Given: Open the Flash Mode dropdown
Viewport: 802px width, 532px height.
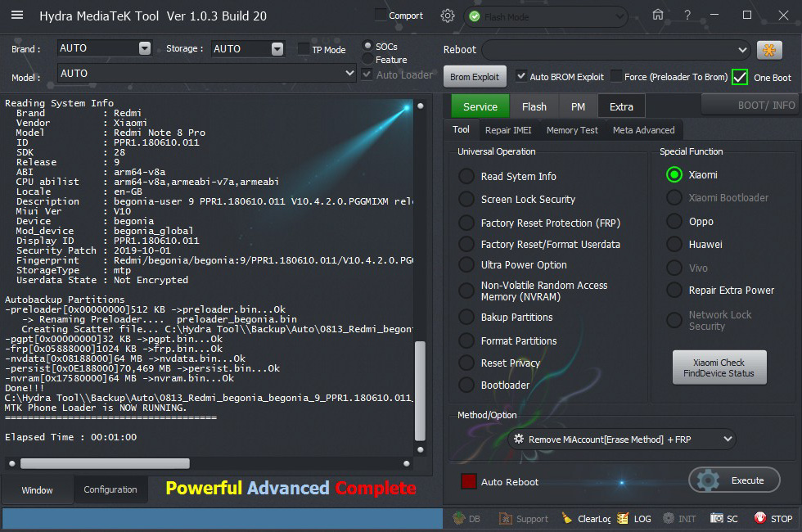Looking at the screenshot, I should (x=545, y=17).
